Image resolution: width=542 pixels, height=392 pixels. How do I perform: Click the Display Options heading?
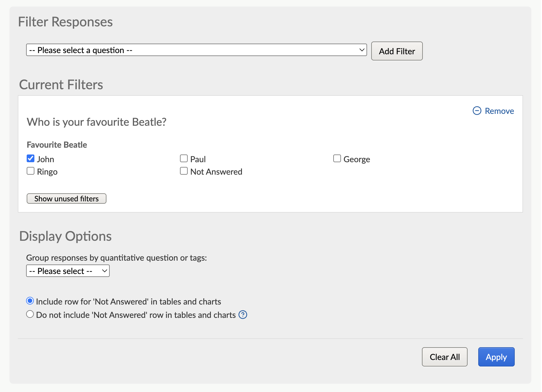coord(66,236)
